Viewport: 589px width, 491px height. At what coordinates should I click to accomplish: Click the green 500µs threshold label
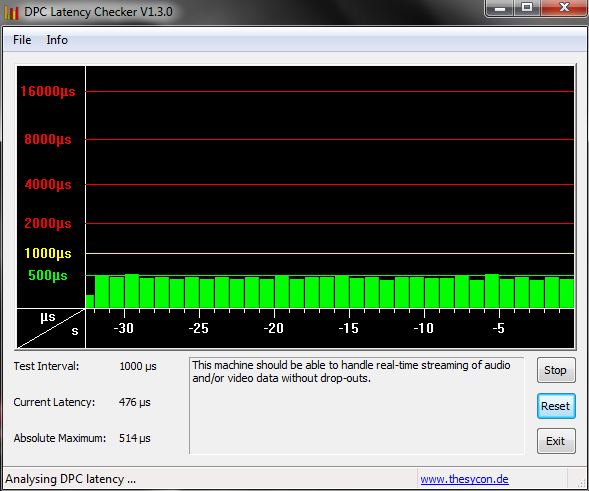(x=48, y=275)
